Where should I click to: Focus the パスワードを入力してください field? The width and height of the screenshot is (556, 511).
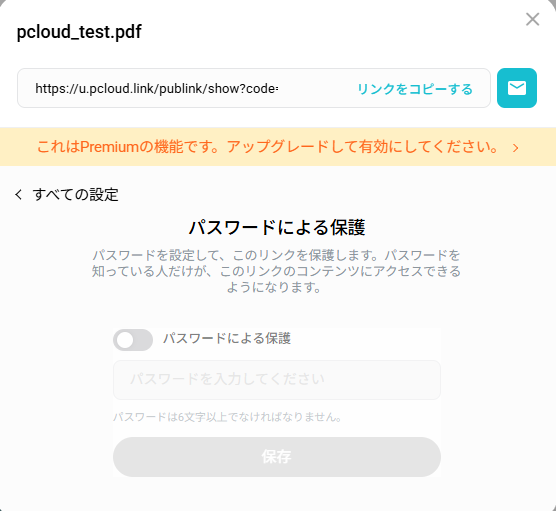277,380
